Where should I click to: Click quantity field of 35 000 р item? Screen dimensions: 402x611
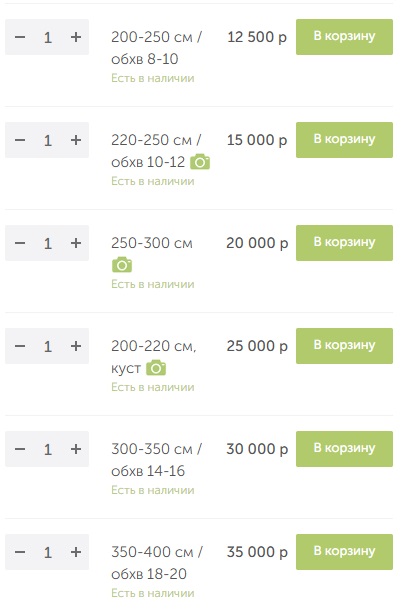coord(48,552)
